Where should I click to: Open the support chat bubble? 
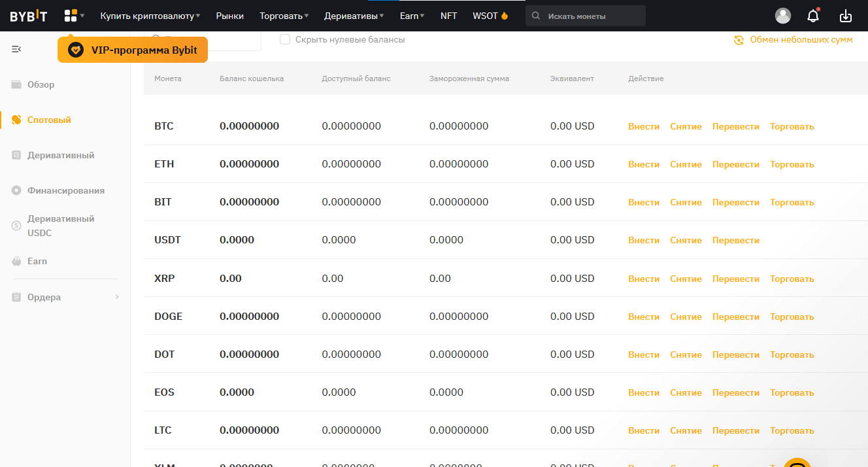pyautogui.click(x=797, y=462)
